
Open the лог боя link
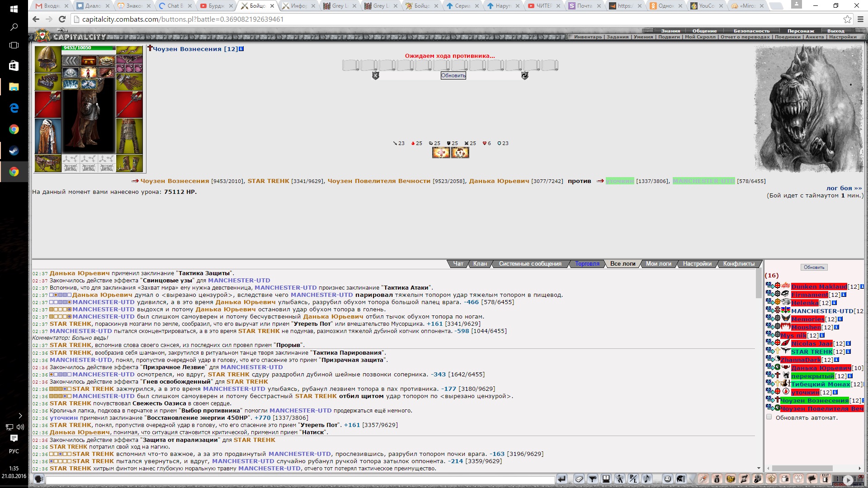(844, 188)
